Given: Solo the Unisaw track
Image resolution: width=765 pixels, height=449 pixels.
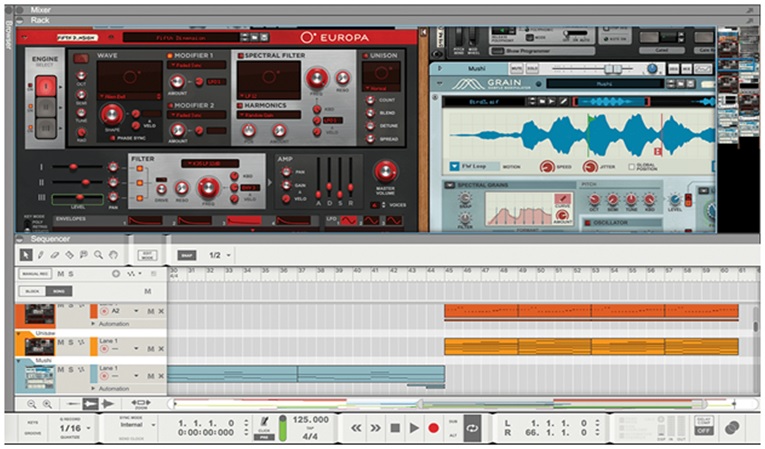Looking at the screenshot, I should 70,343.
